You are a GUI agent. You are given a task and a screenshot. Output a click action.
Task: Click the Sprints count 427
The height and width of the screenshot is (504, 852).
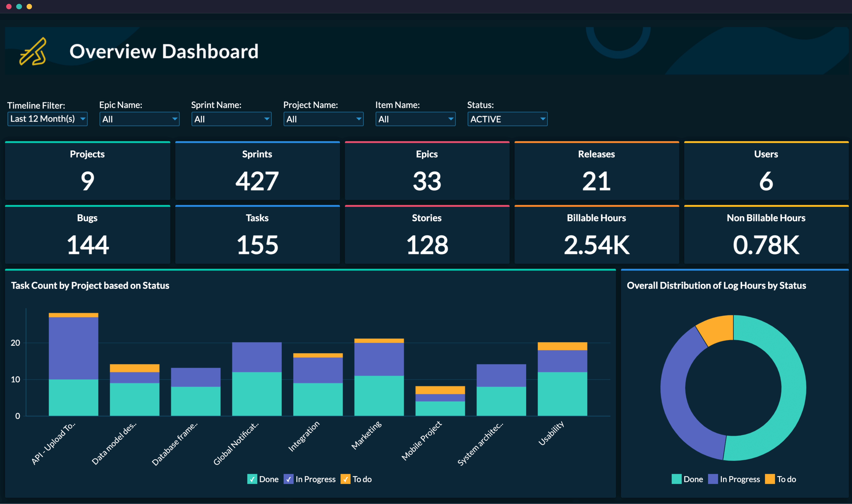click(x=257, y=181)
